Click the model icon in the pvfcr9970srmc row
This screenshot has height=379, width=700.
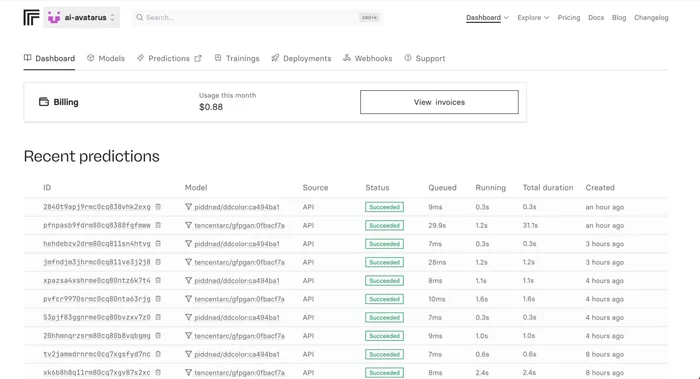(x=188, y=299)
